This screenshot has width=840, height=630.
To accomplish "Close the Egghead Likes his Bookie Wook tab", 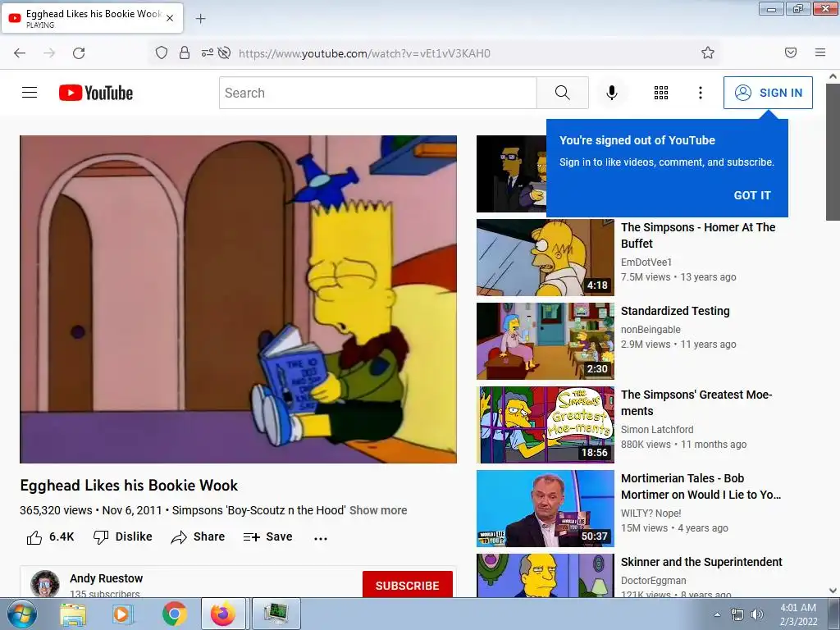I will (170, 18).
